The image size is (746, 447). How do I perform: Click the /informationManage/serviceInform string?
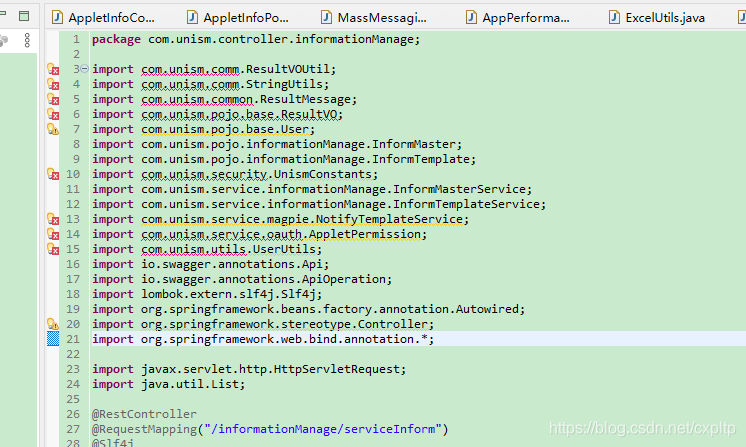point(323,428)
